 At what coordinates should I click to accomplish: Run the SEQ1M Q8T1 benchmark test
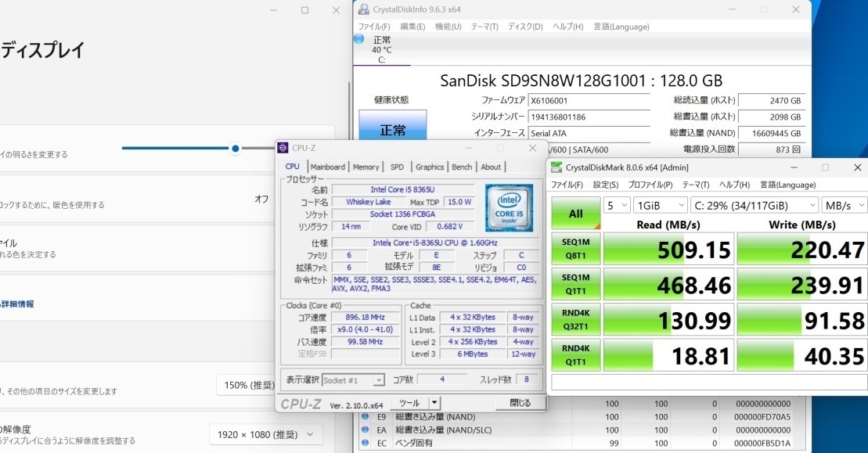click(x=575, y=248)
